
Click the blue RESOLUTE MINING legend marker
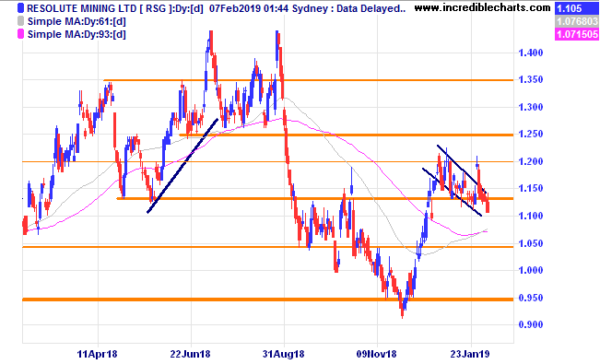(x=20, y=8)
